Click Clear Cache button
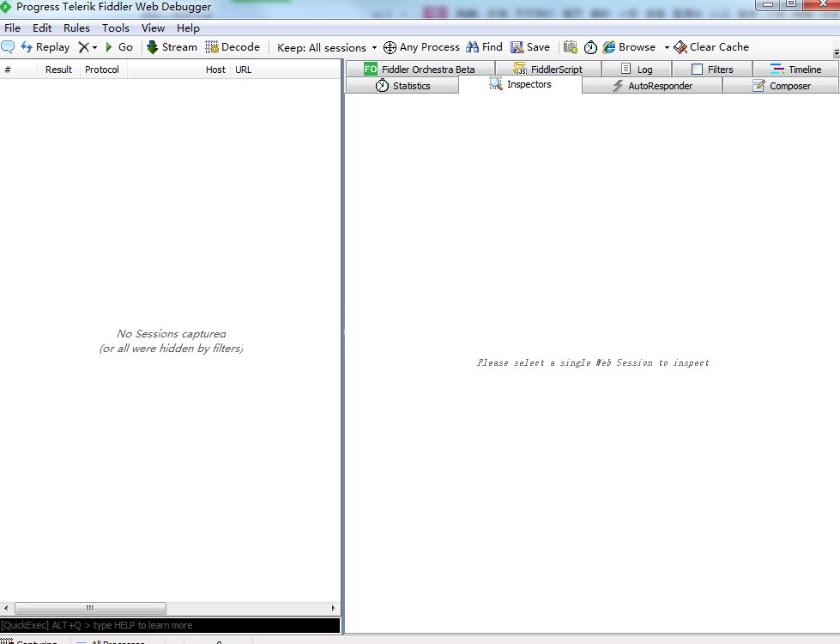 [710, 47]
